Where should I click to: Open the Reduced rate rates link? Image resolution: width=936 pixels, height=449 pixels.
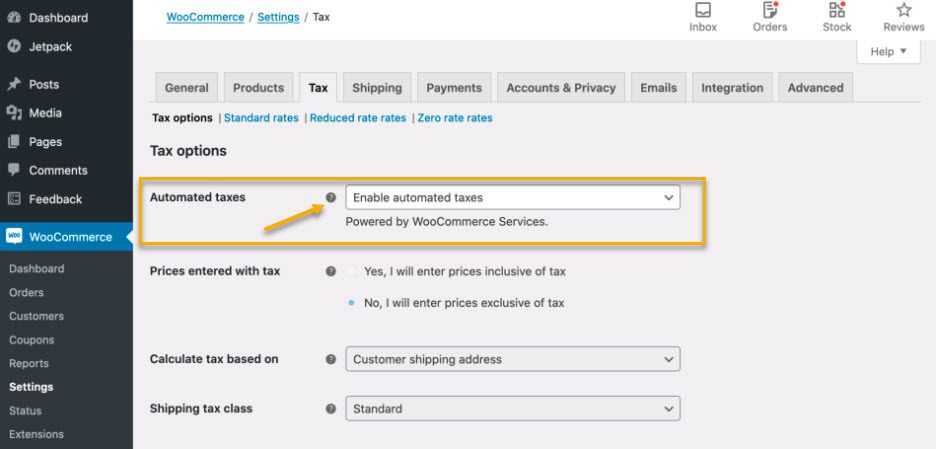click(x=358, y=118)
